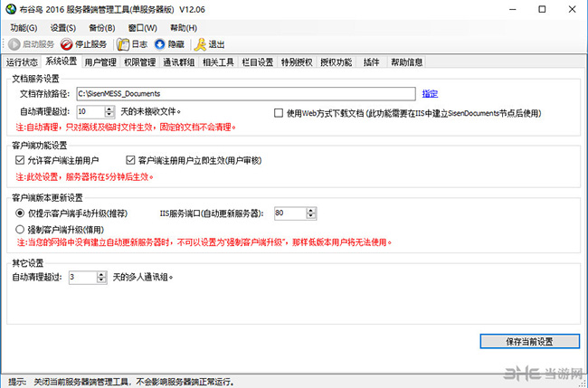Click the green app icon in title bar
The height and width of the screenshot is (388, 588).
coord(10,10)
